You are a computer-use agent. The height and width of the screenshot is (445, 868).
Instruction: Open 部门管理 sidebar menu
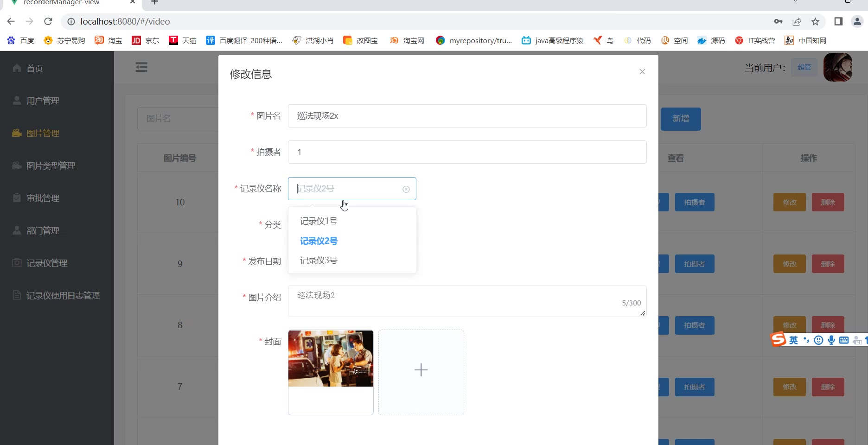click(x=43, y=230)
